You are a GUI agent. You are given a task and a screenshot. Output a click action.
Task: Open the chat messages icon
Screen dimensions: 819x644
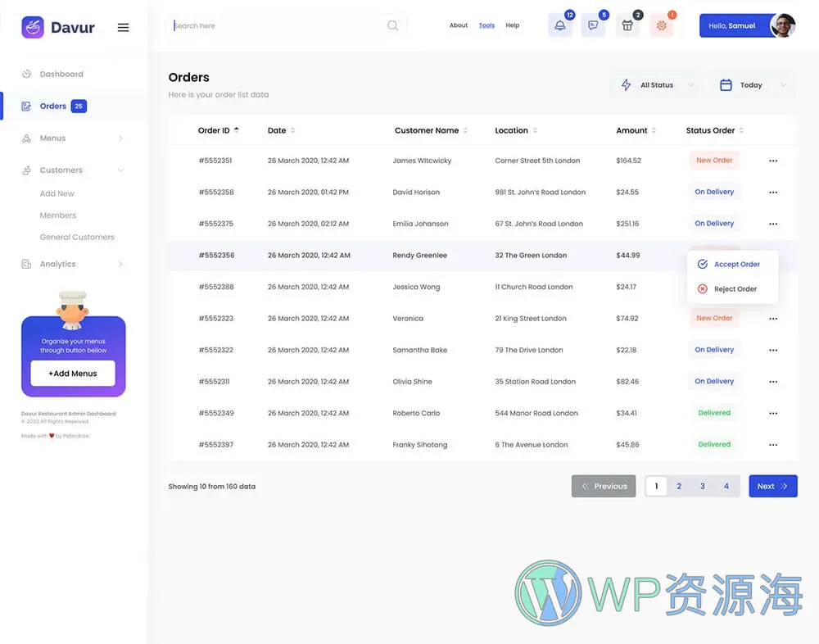(594, 25)
